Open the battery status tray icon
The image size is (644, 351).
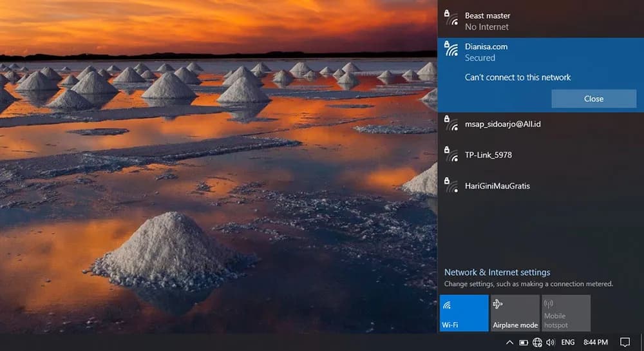524,342
